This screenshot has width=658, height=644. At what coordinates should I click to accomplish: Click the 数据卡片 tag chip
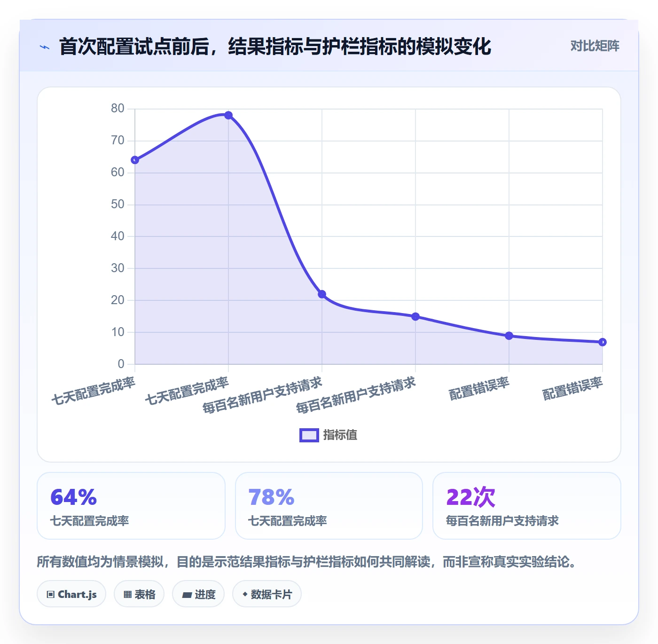[267, 594]
